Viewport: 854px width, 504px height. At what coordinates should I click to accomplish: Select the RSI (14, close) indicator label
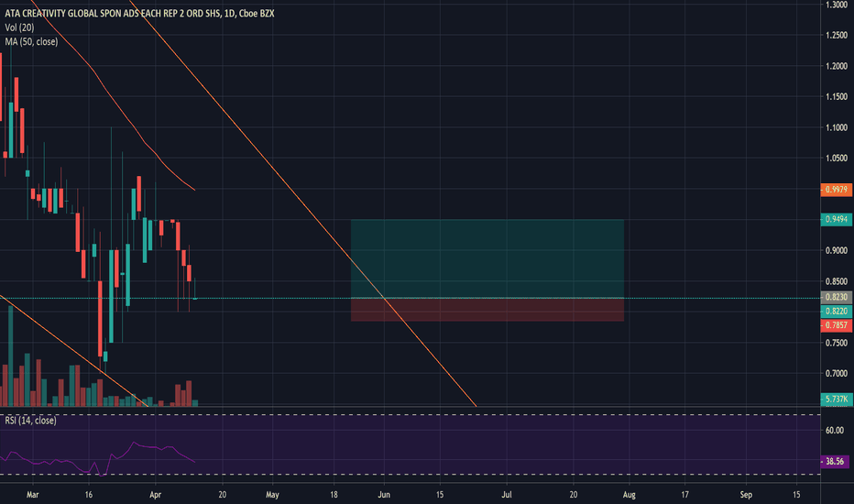click(x=30, y=421)
